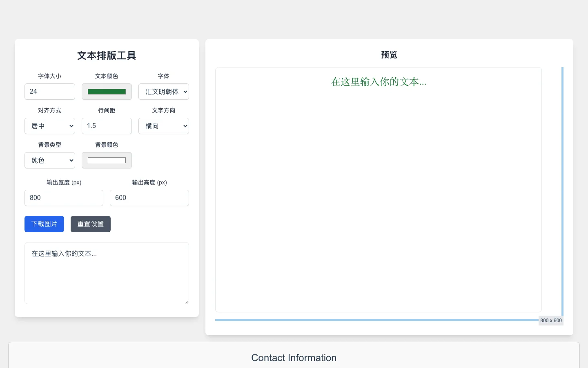Click the 下载图片 download button
This screenshot has height=368, width=588.
point(44,224)
